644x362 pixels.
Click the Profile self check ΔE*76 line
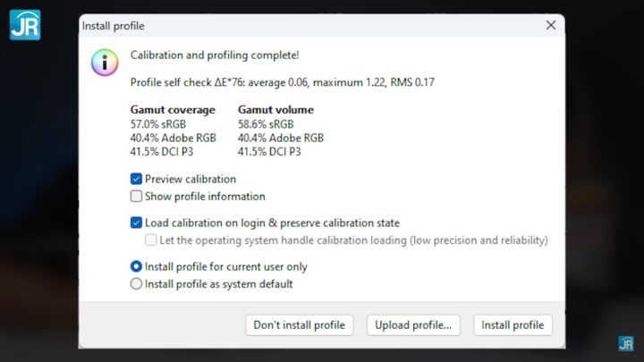[x=283, y=82]
